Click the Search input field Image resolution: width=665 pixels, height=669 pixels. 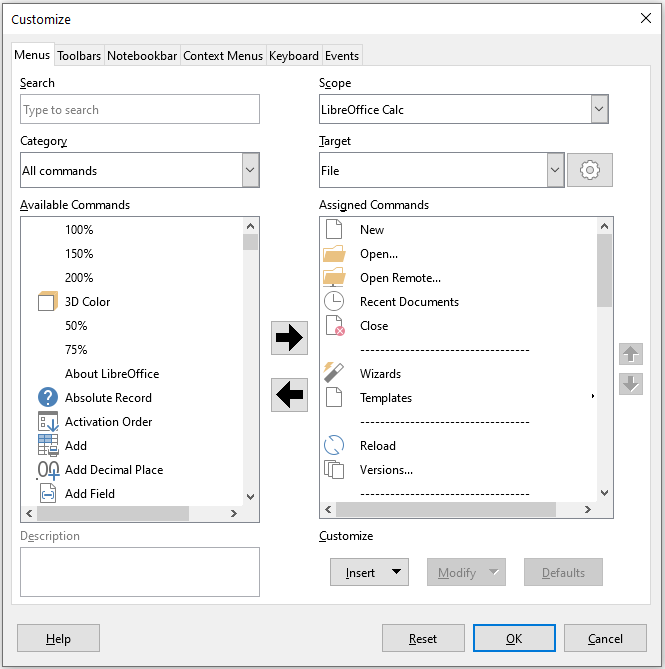140,109
